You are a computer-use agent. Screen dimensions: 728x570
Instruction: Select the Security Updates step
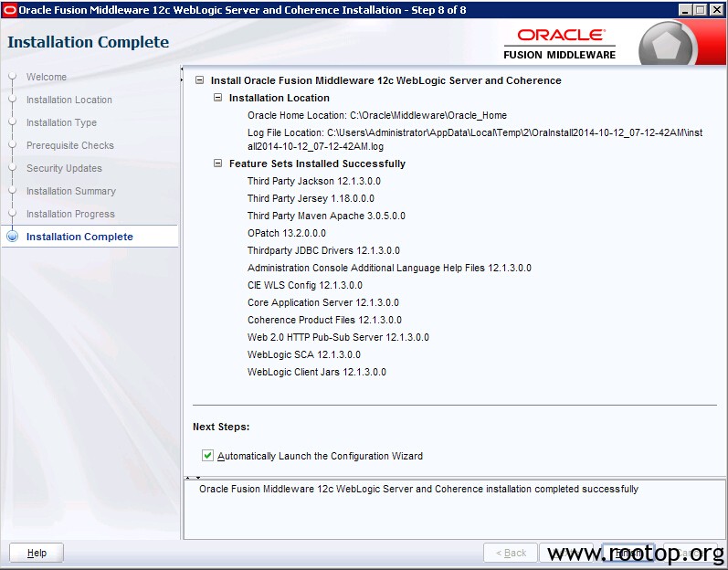[x=64, y=168]
